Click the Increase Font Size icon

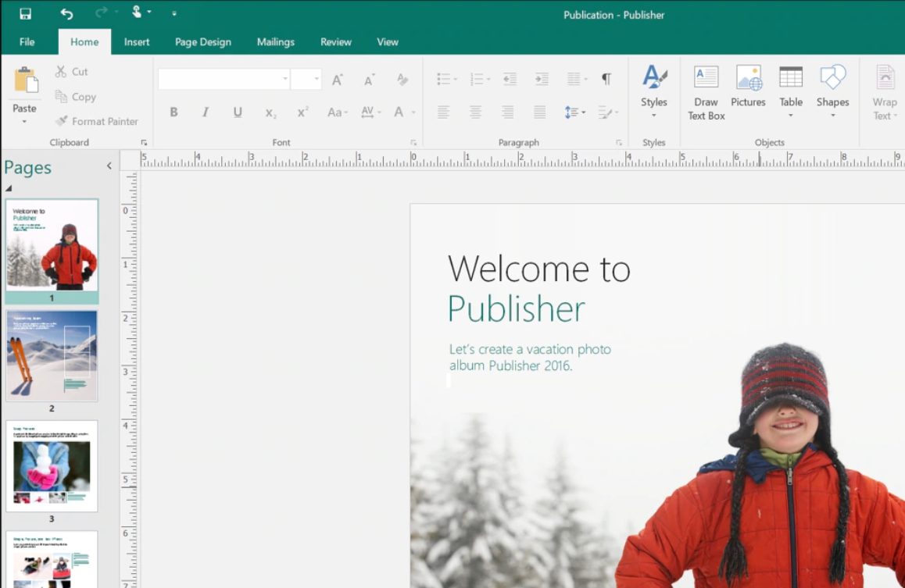(338, 79)
